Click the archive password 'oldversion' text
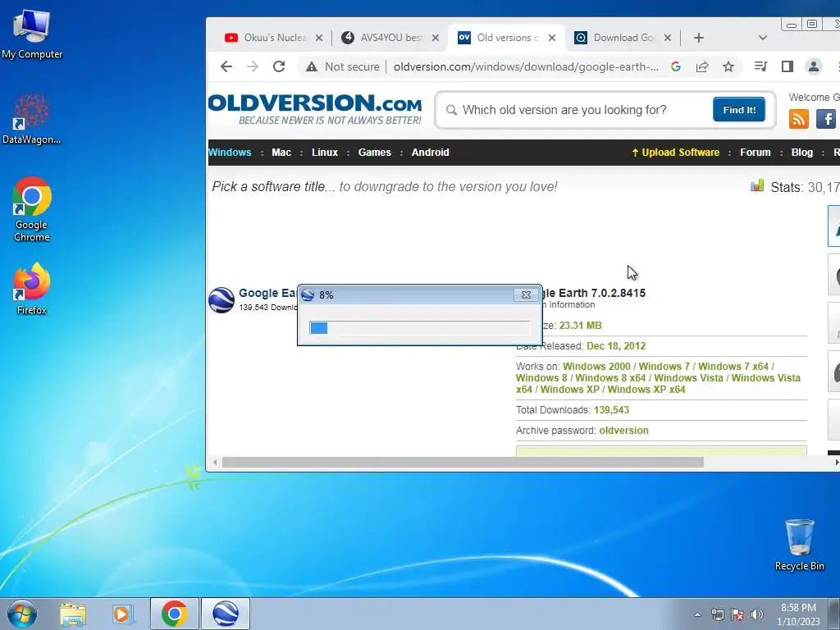Viewport: 840px width, 630px height. [x=623, y=430]
